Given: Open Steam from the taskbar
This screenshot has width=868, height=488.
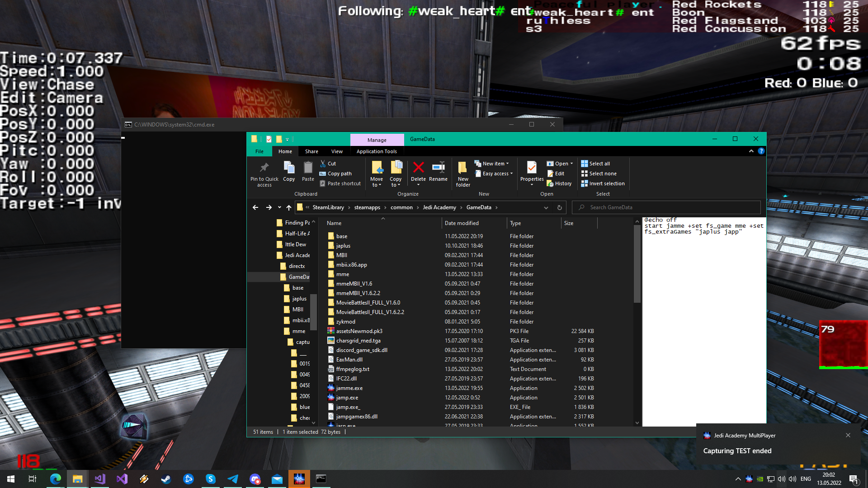Looking at the screenshot, I should (x=166, y=479).
